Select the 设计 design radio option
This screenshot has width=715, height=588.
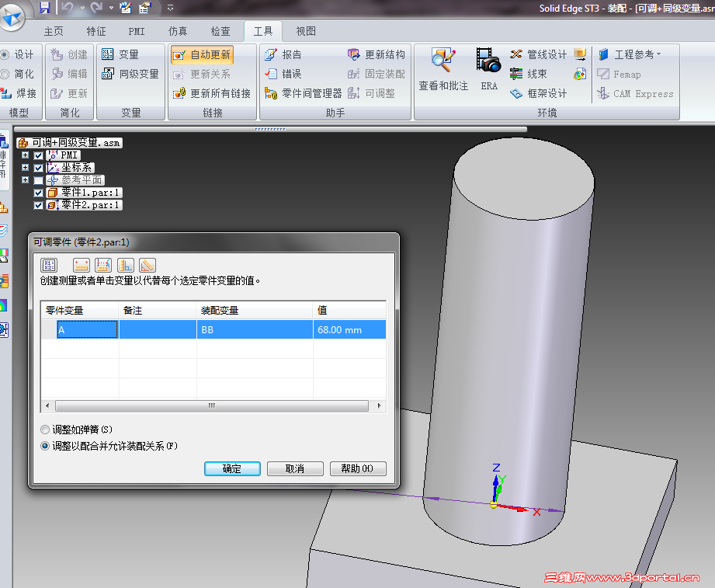tap(5, 54)
